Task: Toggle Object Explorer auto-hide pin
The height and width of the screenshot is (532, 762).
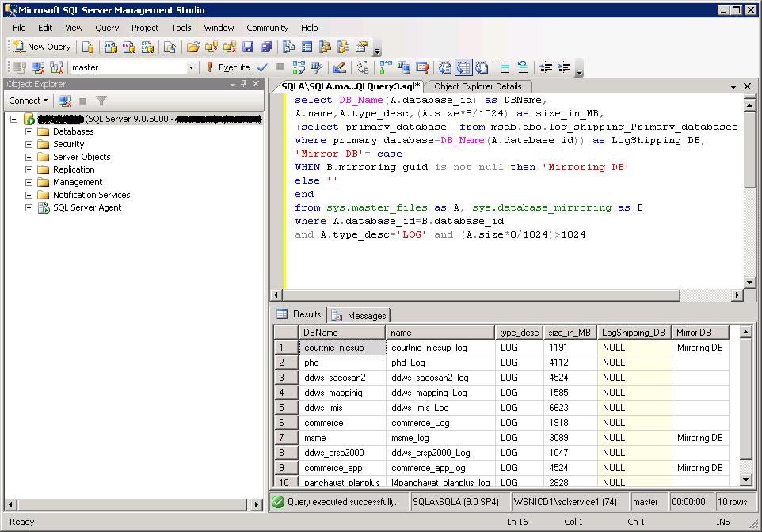Action: pos(243,84)
